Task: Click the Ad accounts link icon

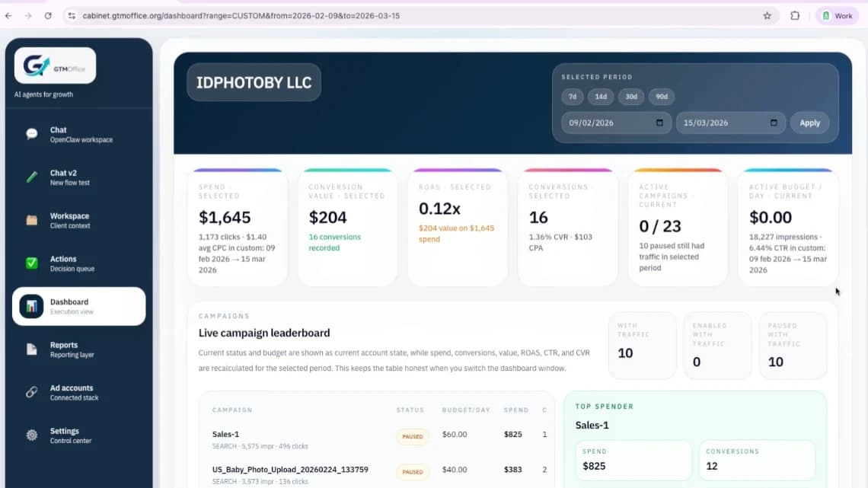Action: [x=31, y=392]
